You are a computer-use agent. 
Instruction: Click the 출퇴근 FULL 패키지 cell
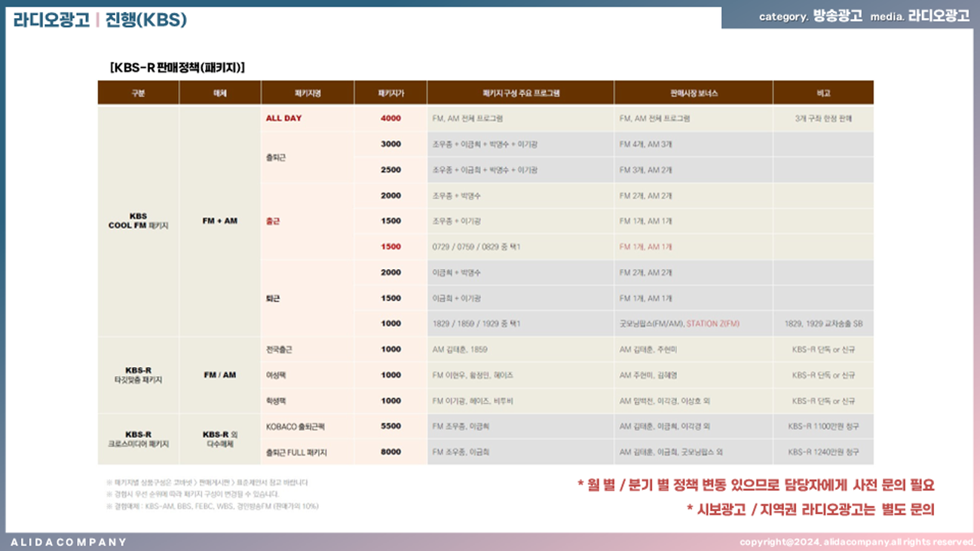pos(296,452)
